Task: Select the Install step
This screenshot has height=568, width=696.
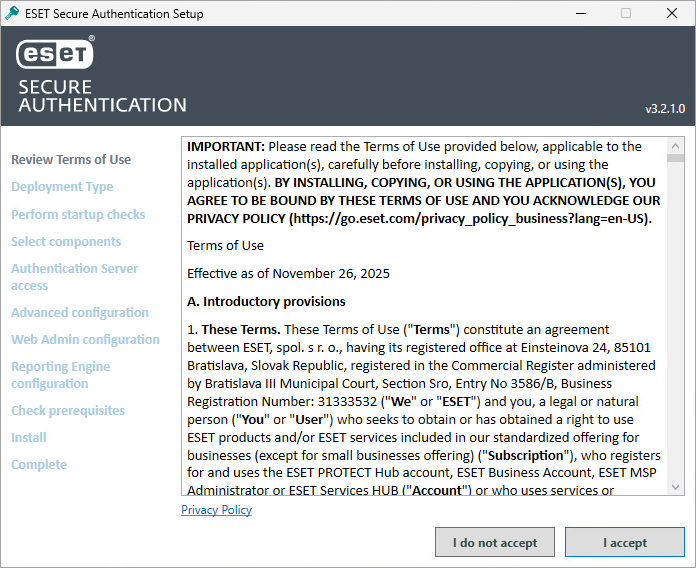Action: [29, 438]
